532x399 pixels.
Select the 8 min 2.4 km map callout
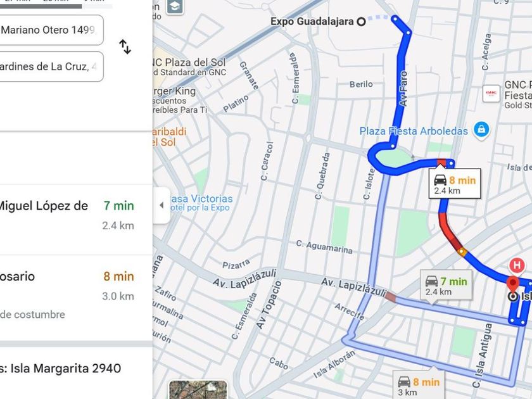455,184
